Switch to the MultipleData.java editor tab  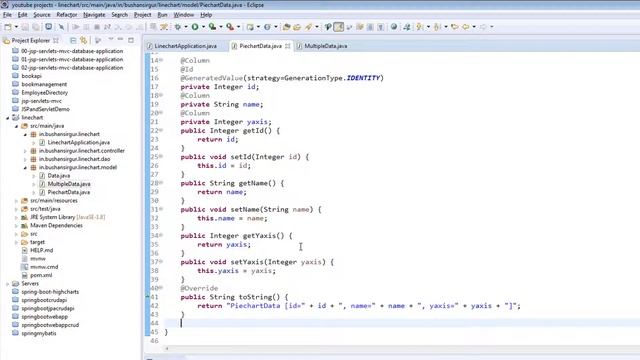pos(325,46)
